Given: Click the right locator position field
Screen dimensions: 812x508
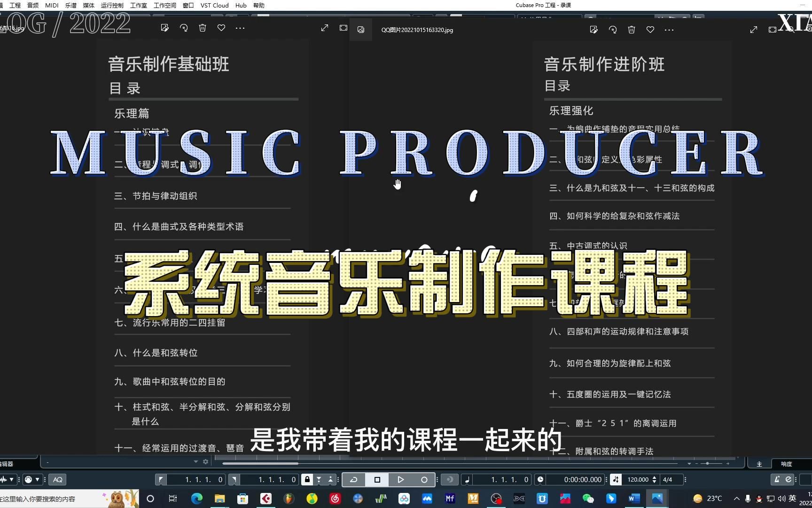Looking at the screenshot, I should 270,479.
